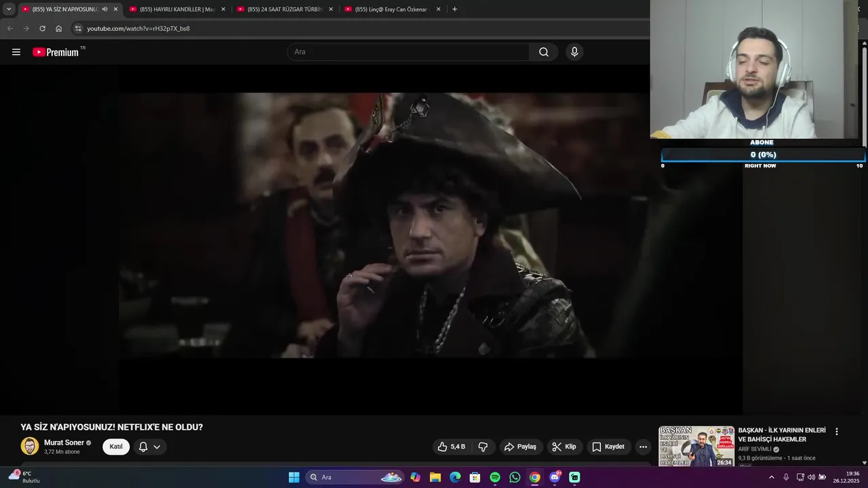Open BAŞKAN - İLK YARININ ENLERİ title
868x488 pixels.
(x=782, y=435)
